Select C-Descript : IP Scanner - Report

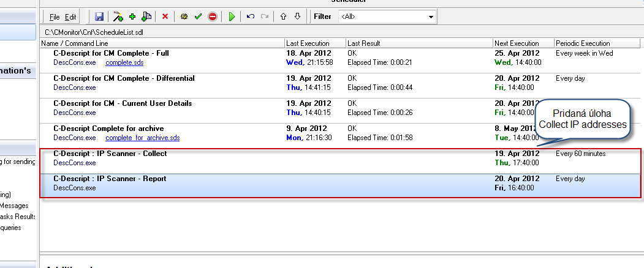tap(110, 179)
